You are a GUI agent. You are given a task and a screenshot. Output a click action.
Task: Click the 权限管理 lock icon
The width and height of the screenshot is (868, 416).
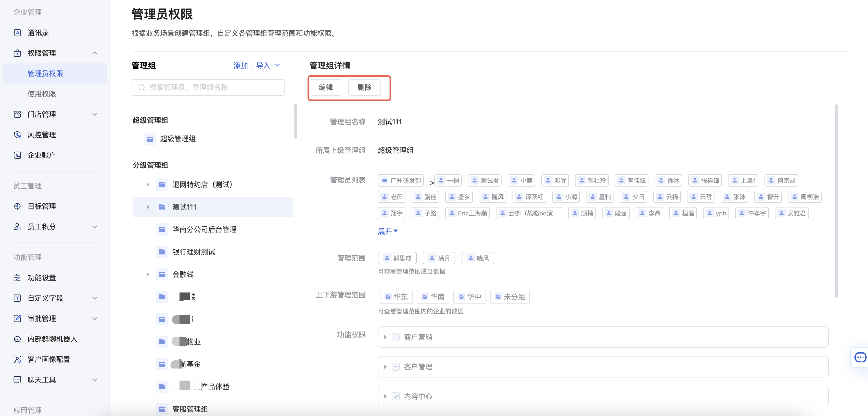[17, 53]
